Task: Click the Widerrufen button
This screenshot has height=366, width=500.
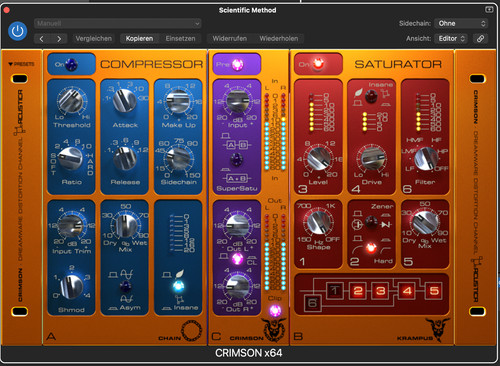Action: point(230,39)
